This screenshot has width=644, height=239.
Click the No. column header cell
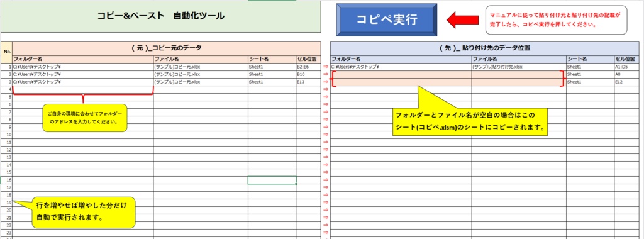6,52
